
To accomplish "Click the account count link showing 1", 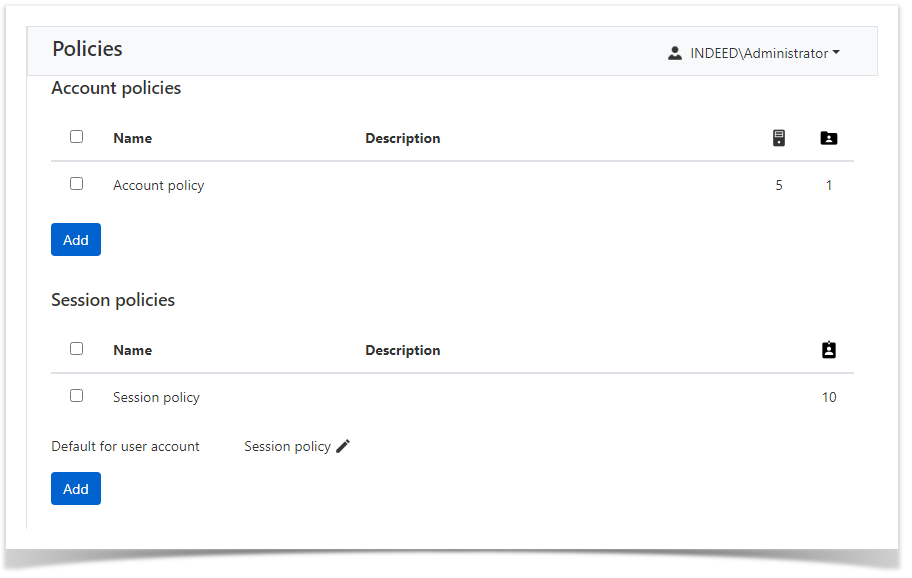I will pyautogui.click(x=829, y=185).
